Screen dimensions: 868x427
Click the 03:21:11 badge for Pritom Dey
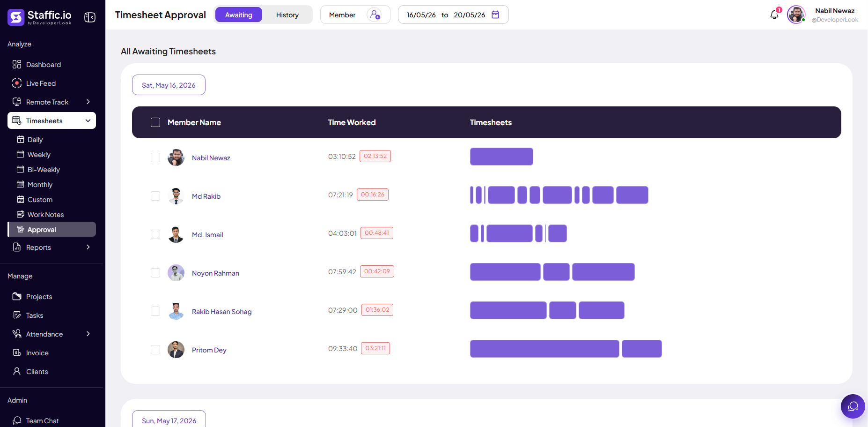coord(375,348)
